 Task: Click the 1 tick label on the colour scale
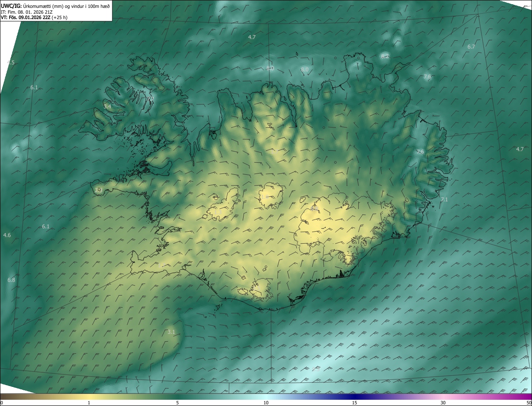point(89,403)
